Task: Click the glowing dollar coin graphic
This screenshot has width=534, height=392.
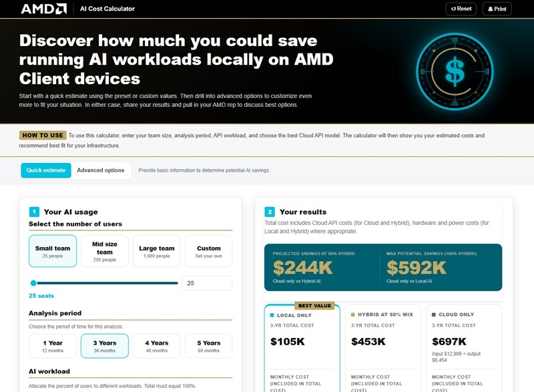Action: coord(455,71)
